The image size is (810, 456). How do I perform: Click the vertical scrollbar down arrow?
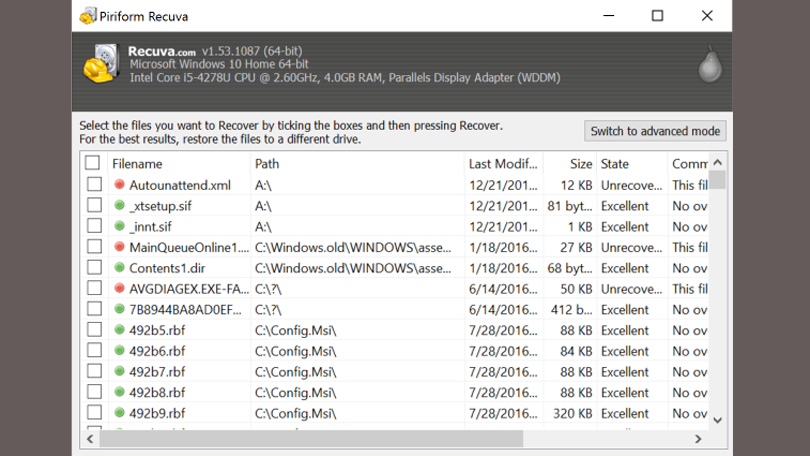717,421
